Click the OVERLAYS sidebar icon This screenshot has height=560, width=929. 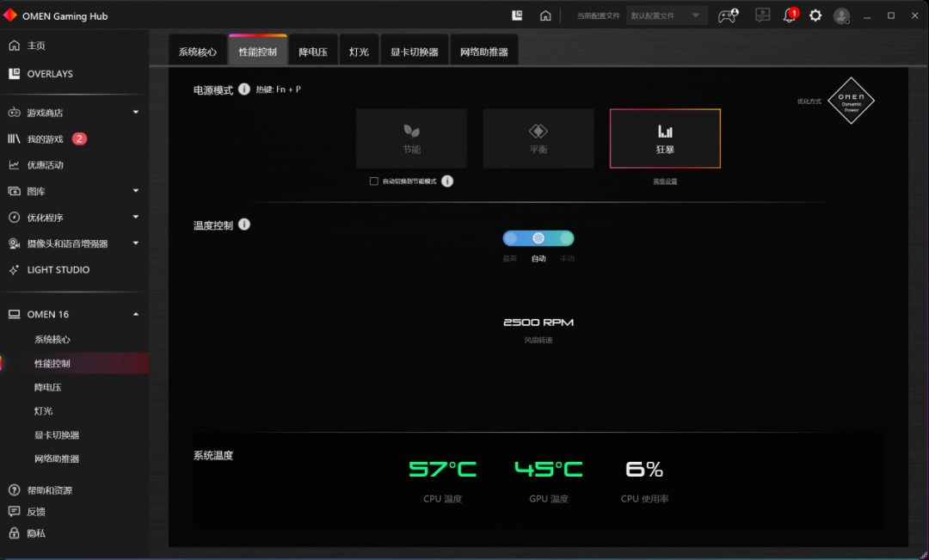(x=15, y=73)
